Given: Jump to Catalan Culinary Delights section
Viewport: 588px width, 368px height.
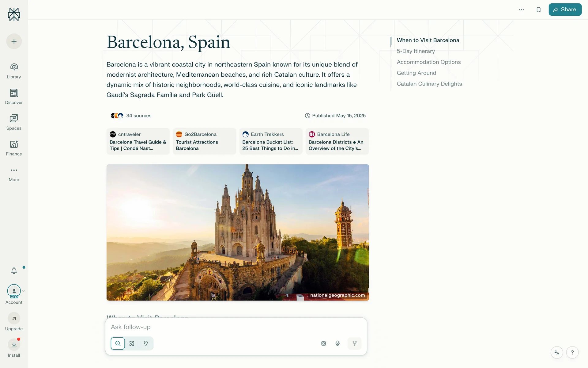Looking at the screenshot, I should coord(429,84).
